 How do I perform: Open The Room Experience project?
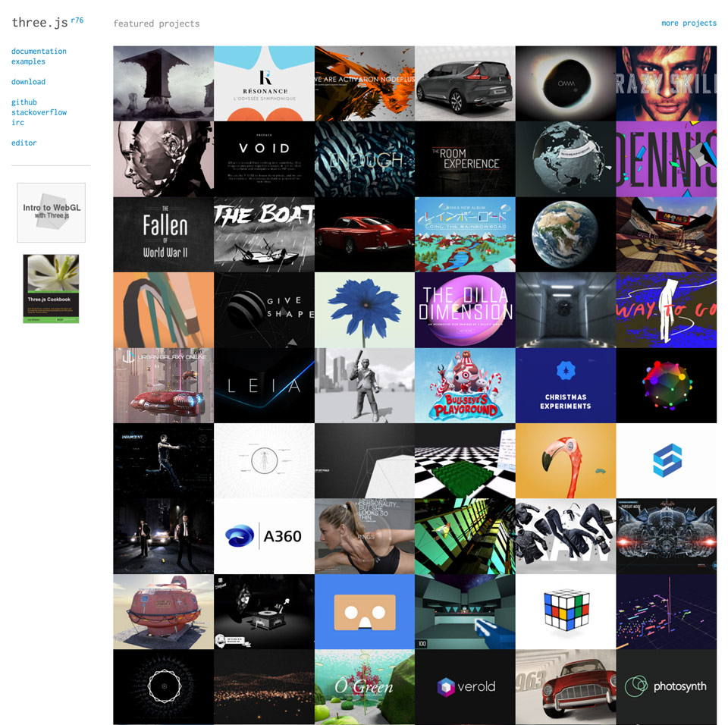(x=465, y=159)
